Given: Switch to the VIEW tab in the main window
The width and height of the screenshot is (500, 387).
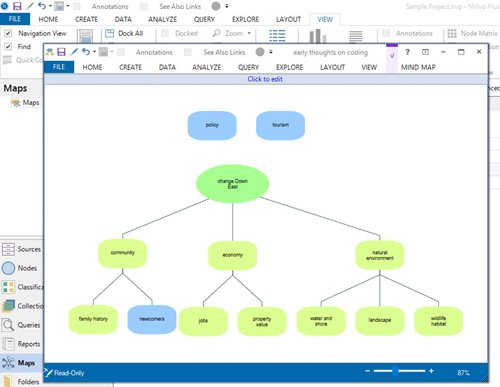Looking at the screenshot, I should click(x=325, y=19).
